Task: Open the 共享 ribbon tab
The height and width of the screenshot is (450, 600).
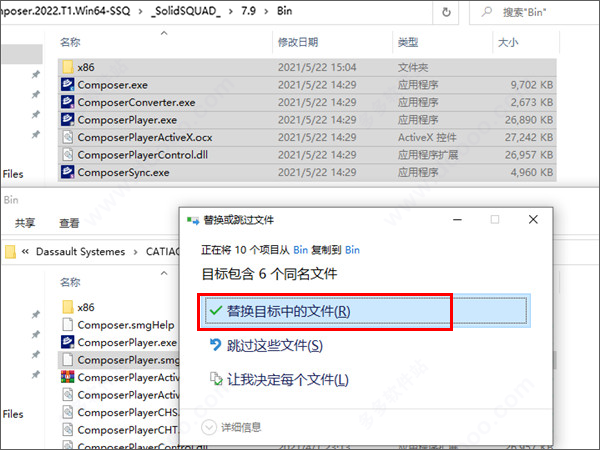Action: coord(25,223)
